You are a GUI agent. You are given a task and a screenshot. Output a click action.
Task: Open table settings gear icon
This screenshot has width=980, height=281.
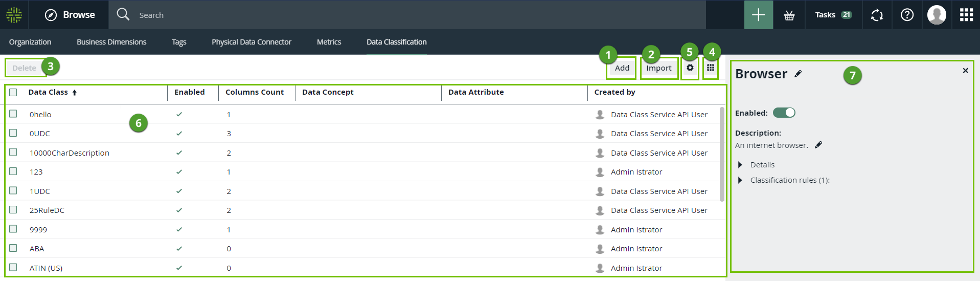(x=690, y=68)
